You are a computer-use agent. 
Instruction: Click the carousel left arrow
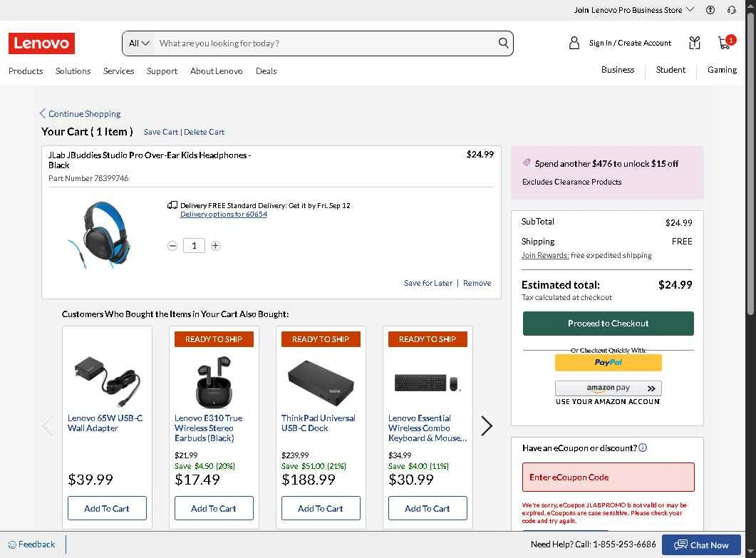click(47, 426)
